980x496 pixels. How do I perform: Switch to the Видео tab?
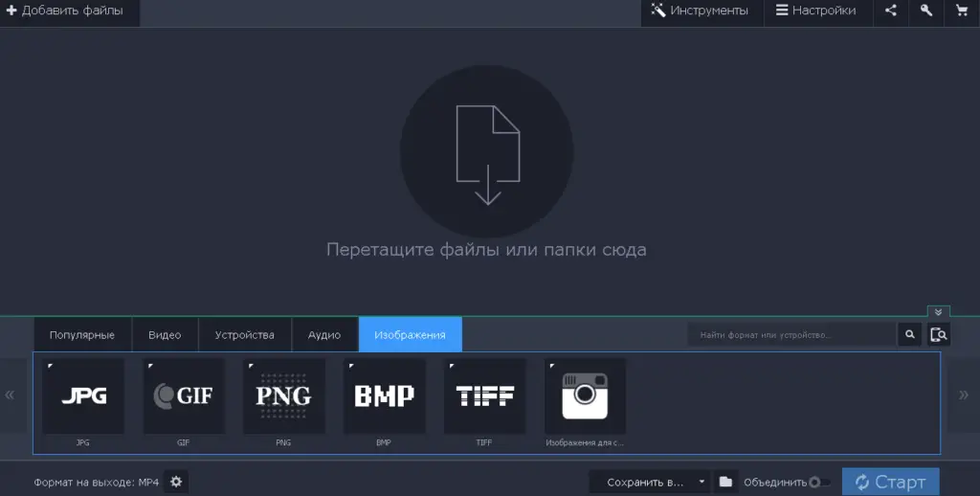[x=165, y=334]
